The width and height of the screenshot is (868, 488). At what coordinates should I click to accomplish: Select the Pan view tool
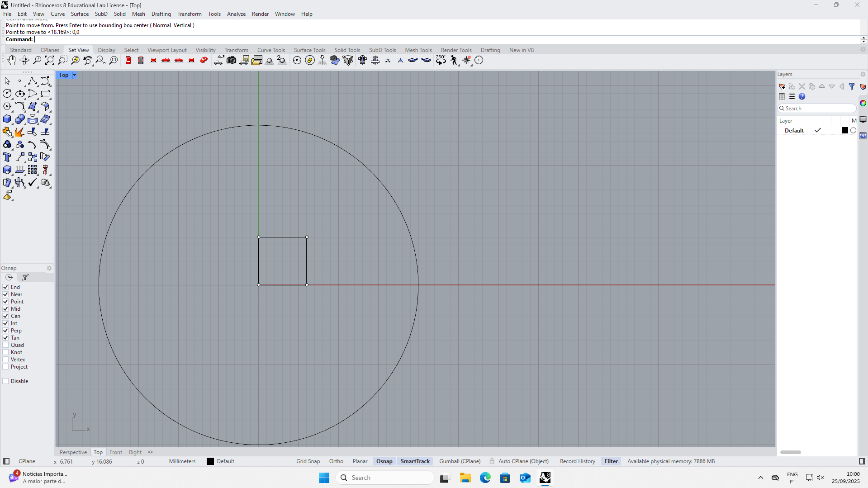click(11, 60)
